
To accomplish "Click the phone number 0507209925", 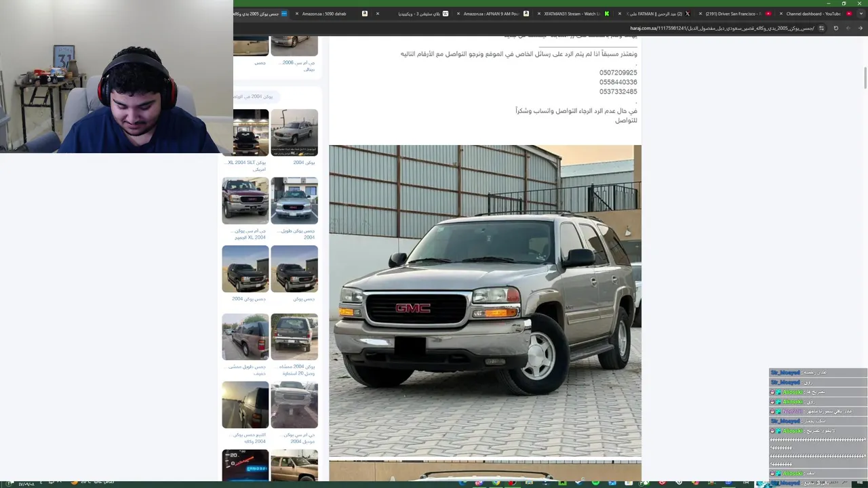I will [x=618, y=73].
